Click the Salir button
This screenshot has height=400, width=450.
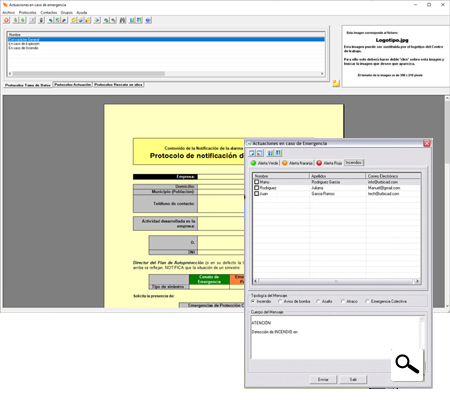pos(353,379)
